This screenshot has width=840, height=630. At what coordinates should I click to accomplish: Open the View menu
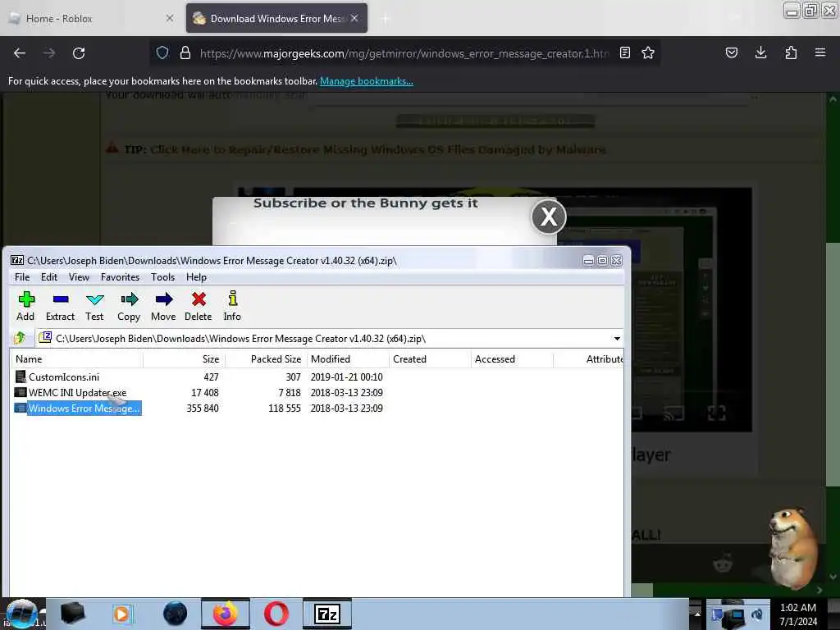click(x=79, y=277)
